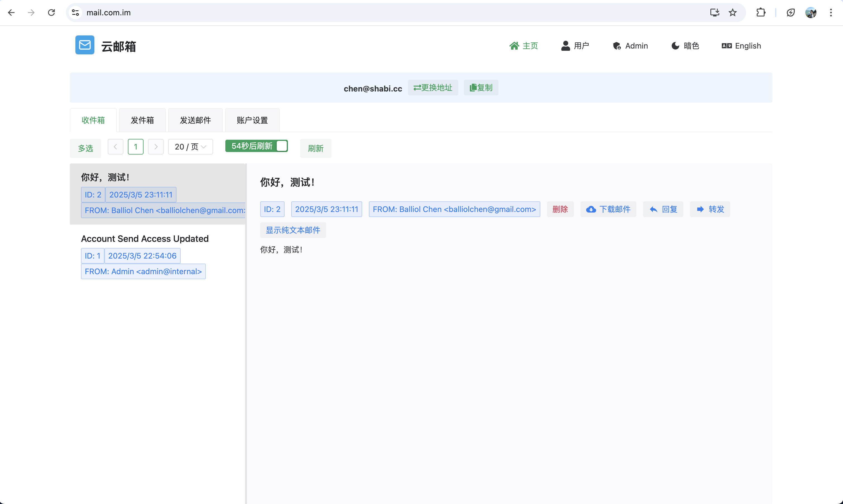Open the 主页 home link
The image size is (843, 504).
[524, 46]
